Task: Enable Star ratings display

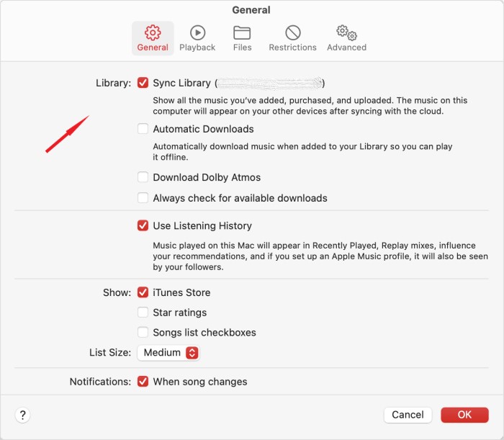Action: pyautogui.click(x=143, y=312)
